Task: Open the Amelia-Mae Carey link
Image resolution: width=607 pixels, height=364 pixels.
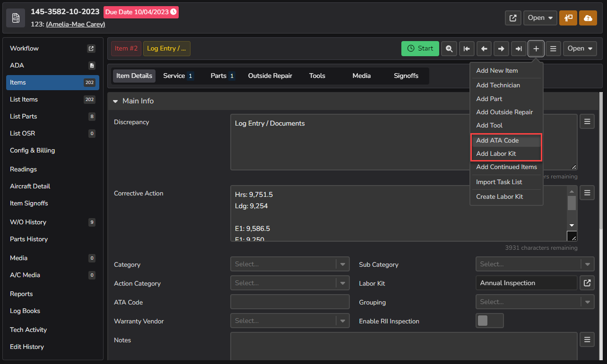Action: (75, 24)
